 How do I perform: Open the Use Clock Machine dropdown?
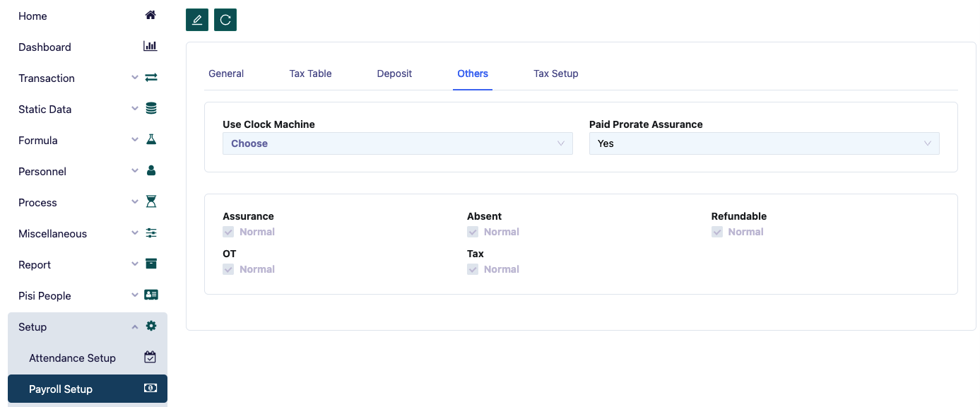(397, 143)
